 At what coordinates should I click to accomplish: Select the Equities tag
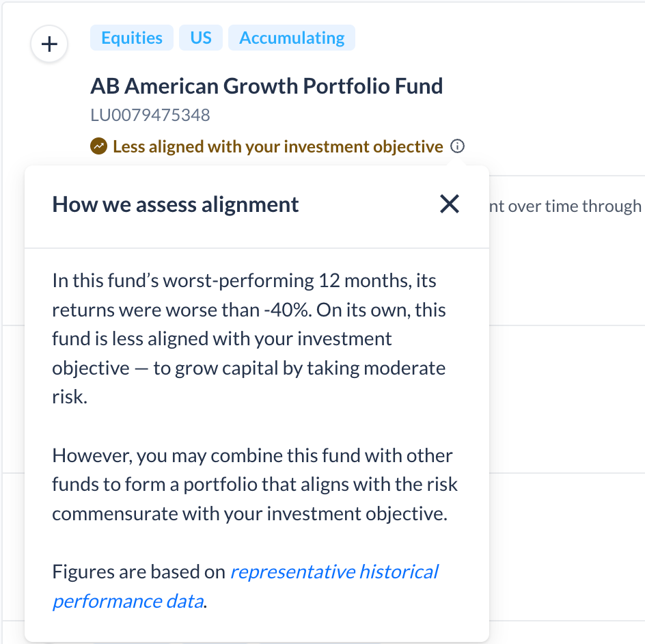point(132,38)
